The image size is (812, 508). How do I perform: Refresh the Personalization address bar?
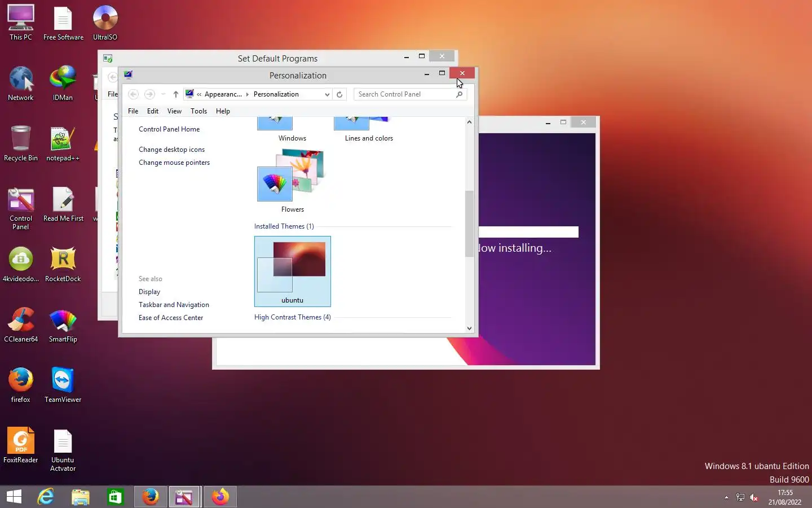click(x=339, y=94)
